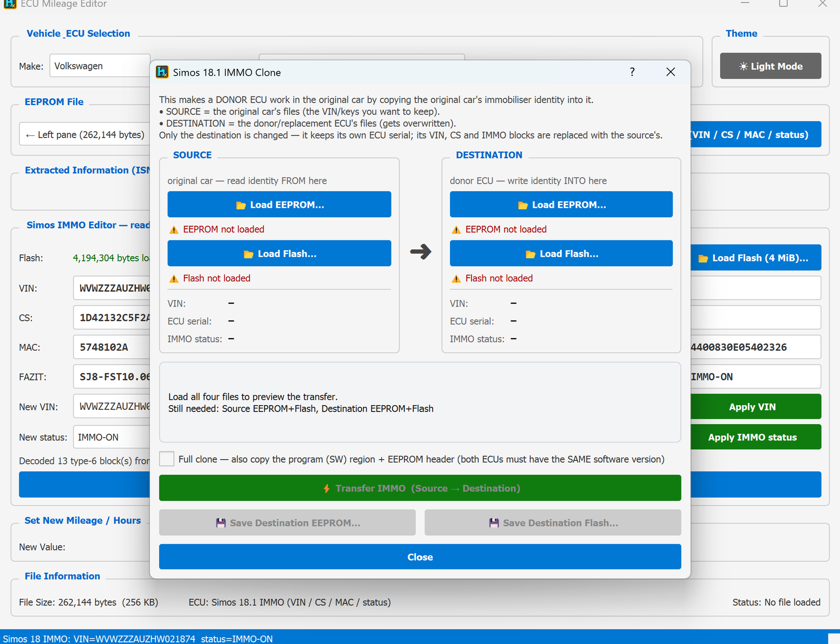Click the DESTINATION EEPROM not loaded warning icon

click(x=456, y=230)
